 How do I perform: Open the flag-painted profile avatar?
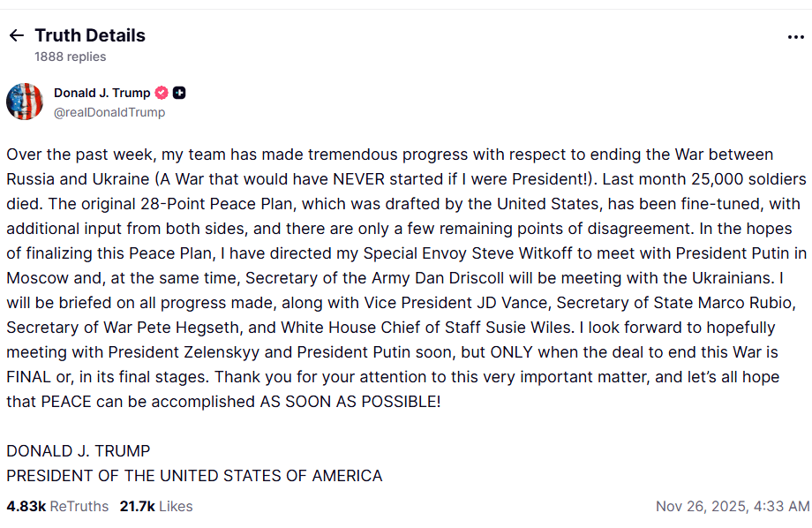(x=25, y=102)
